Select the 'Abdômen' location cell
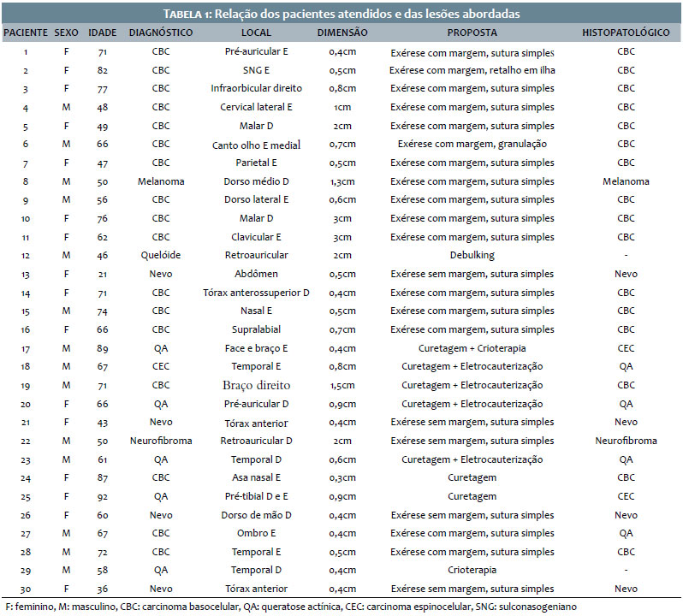The image size is (683, 616). point(256,274)
